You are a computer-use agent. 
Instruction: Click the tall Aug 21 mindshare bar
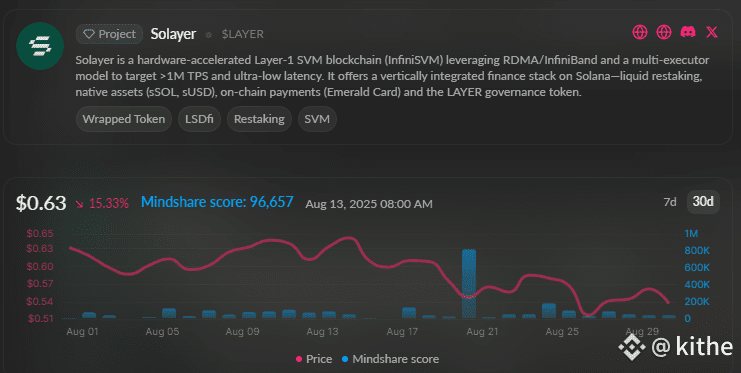tap(469, 284)
